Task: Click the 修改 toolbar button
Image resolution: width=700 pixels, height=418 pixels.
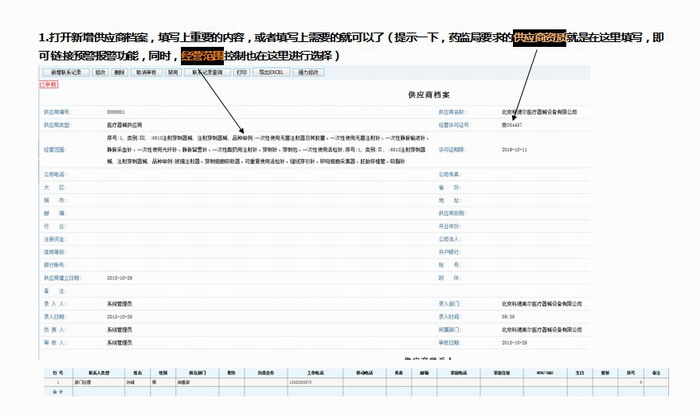Action: pos(100,73)
